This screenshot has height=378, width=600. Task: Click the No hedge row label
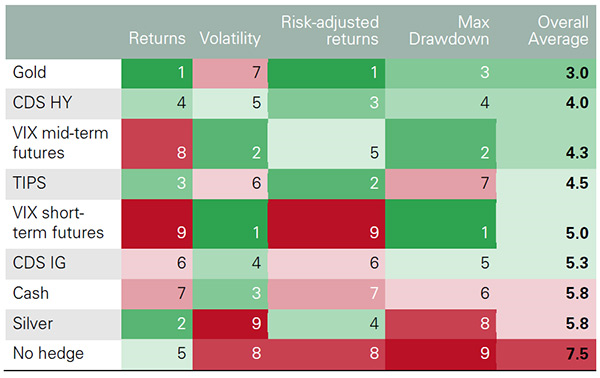tap(48, 353)
